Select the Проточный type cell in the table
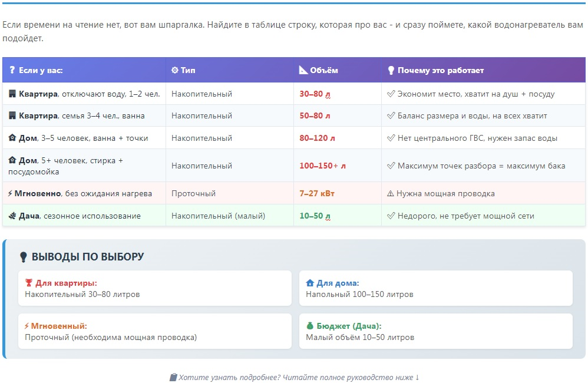Image resolution: width=588 pixels, height=383 pixels. pos(193,194)
